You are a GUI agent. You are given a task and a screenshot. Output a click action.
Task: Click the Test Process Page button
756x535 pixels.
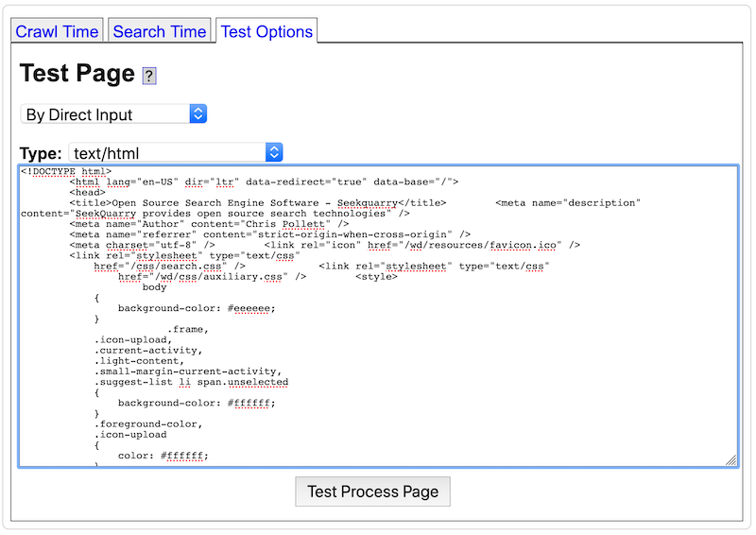(x=372, y=492)
